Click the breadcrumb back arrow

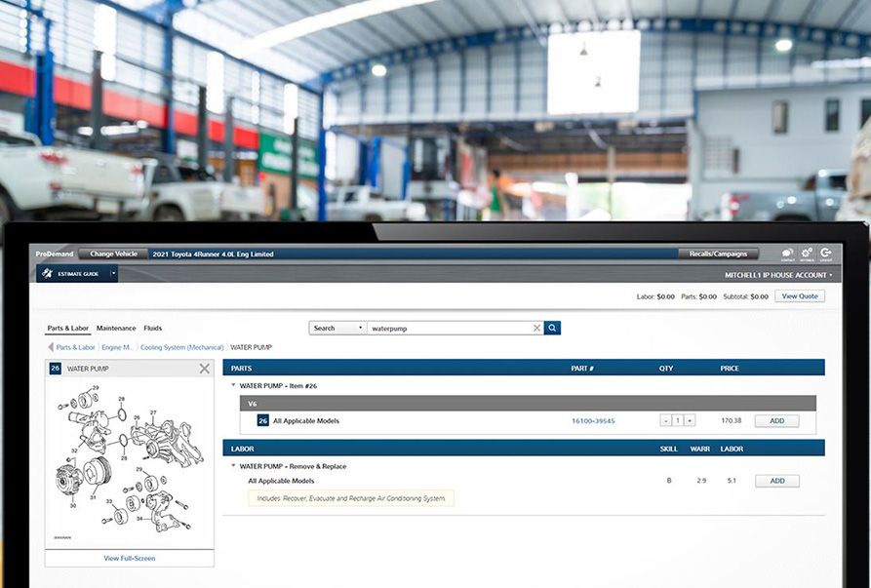coord(51,347)
